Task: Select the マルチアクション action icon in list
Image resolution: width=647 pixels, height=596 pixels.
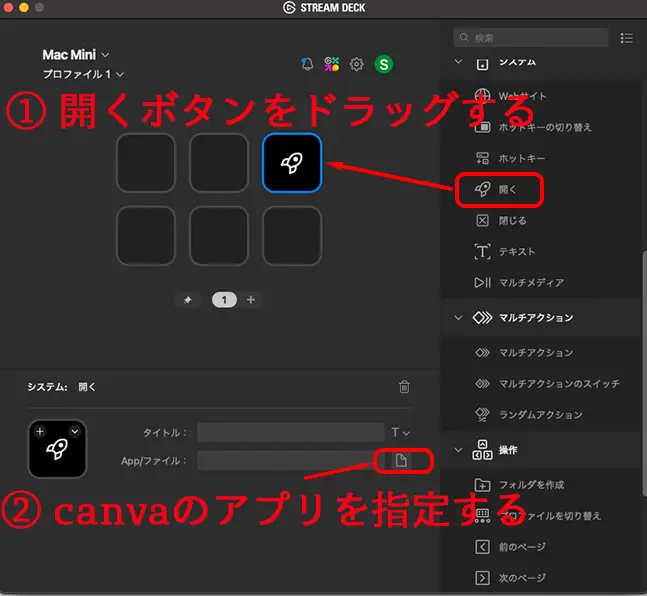Action: coord(482,352)
